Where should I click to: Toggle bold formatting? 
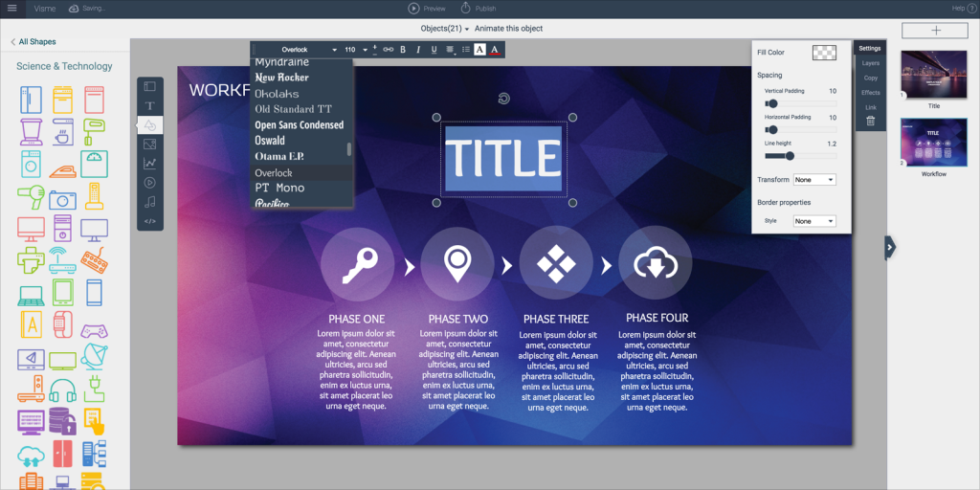tap(403, 50)
